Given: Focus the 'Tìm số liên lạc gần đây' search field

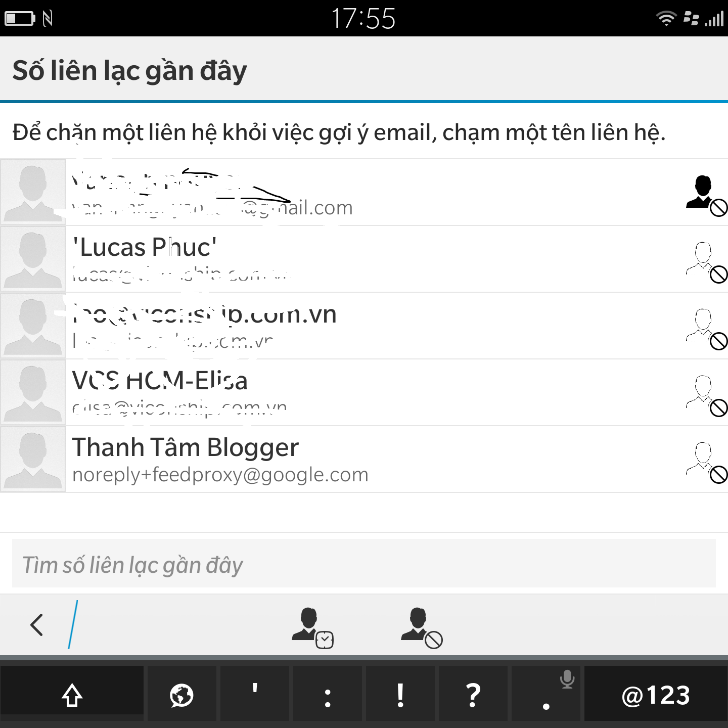Looking at the screenshot, I should pos(364,563).
